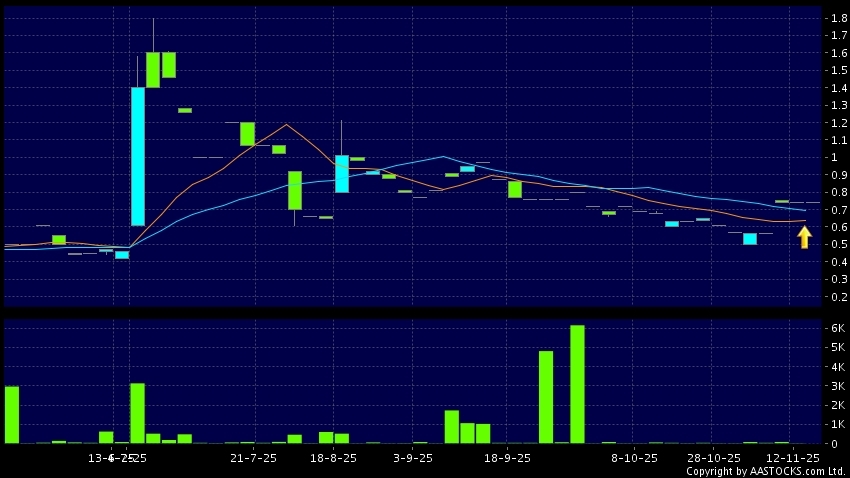Select the tall cyan candlestick near 1.4
This screenshot has height=478, width=850.
pos(138,156)
